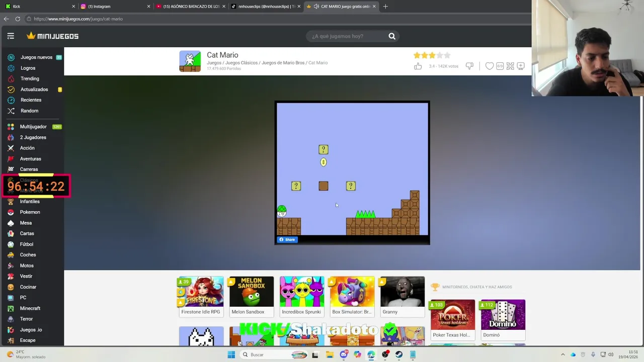Screen dimensions: 644x362
Task: Open the Windows Start menu
Action: (231, 354)
